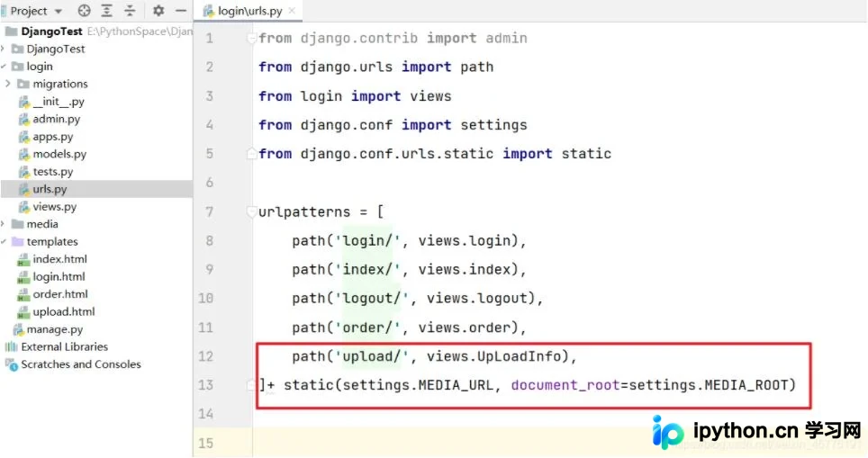The width and height of the screenshot is (868, 458).
Task: Collapse the login folder
Action: coord(3,67)
